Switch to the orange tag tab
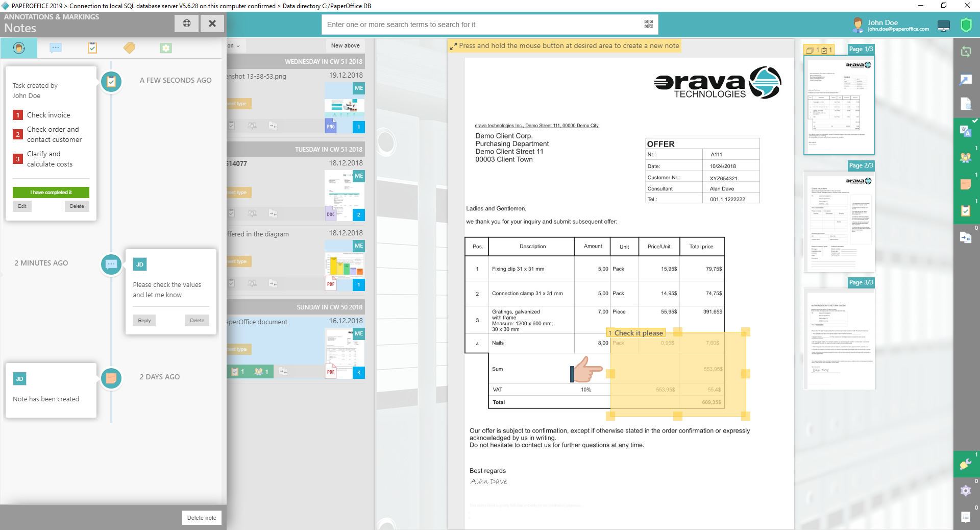The image size is (980, 530). click(x=129, y=48)
